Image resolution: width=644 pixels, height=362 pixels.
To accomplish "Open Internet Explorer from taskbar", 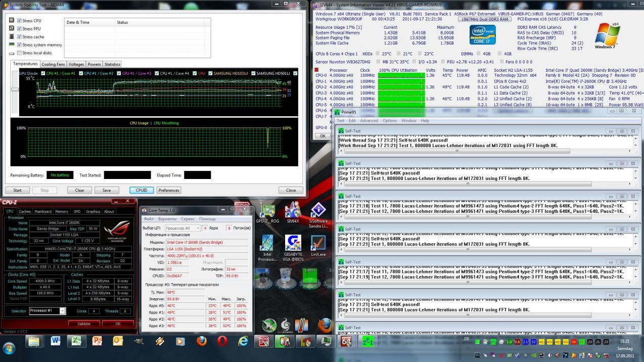I will [243, 342].
